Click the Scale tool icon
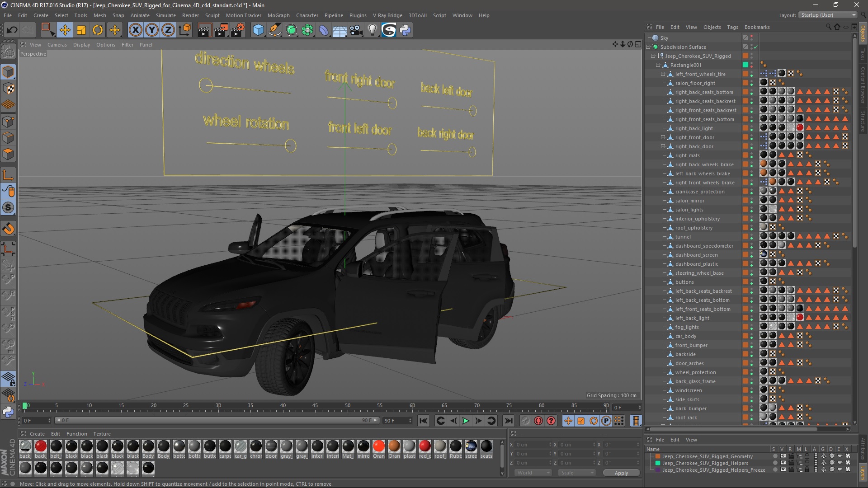The image size is (868, 488). [x=81, y=30]
